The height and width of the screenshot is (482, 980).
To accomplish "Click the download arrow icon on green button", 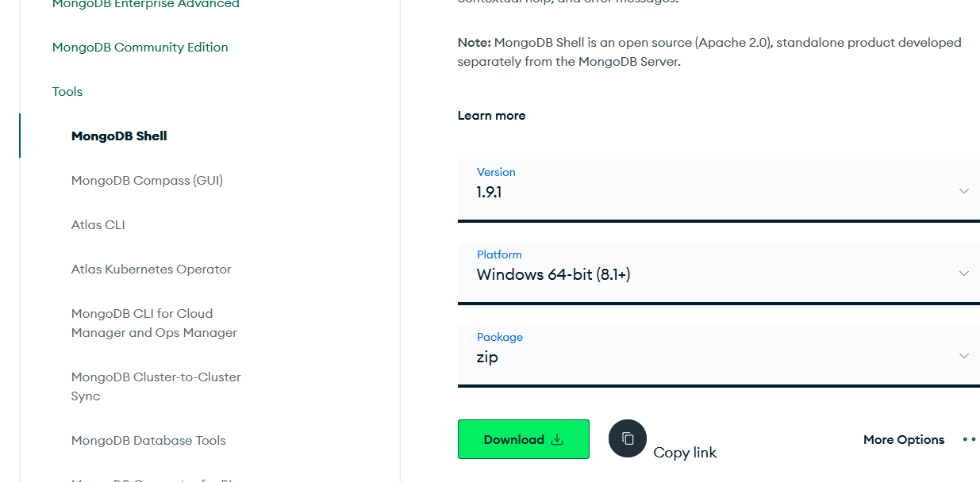I will (x=557, y=439).
